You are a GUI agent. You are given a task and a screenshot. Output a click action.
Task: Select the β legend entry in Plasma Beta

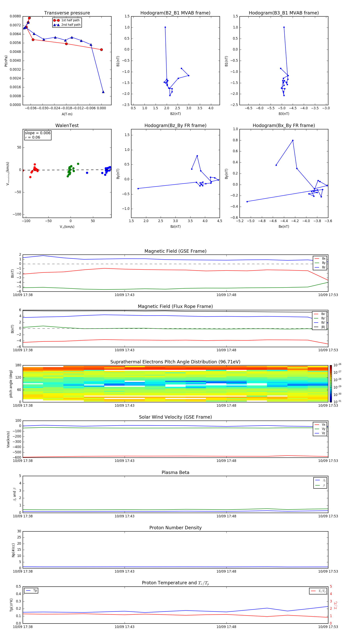[x=320, y=485]
